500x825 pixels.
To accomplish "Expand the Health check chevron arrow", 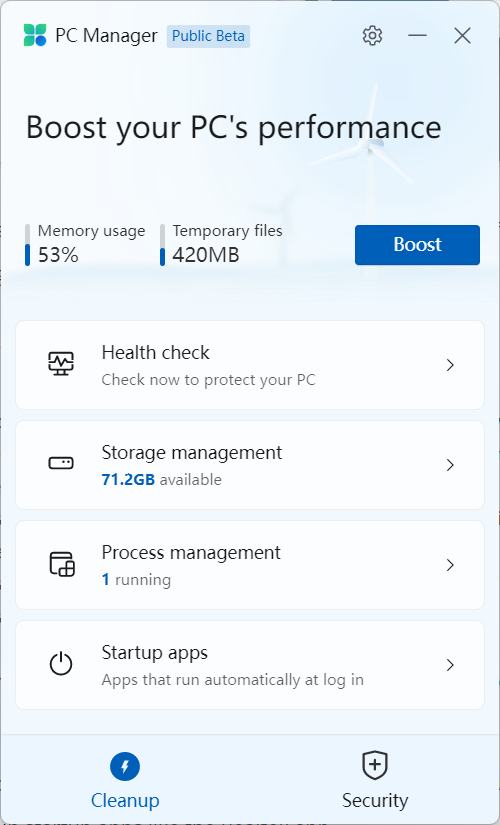I will (450, 365).
